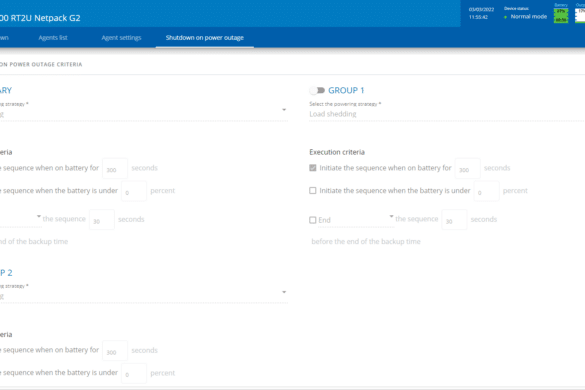
Task: Open the top-left section's sequence dropdown arrow
Action: point(39,216)
